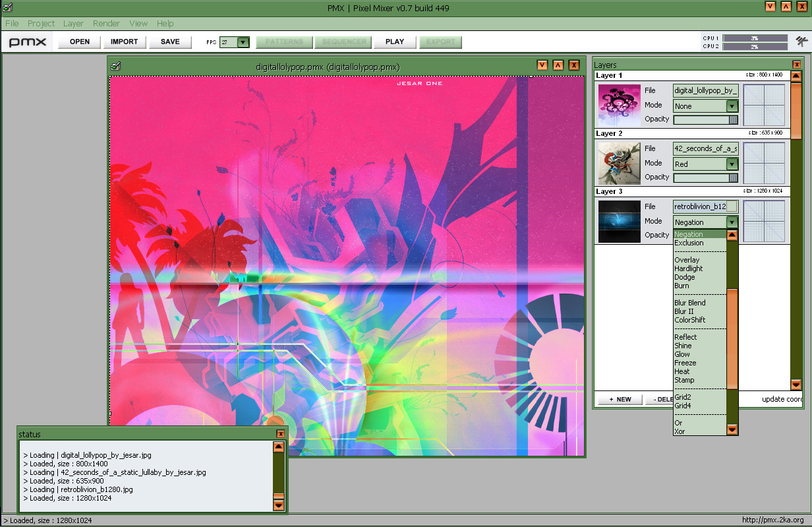Click the status panel scroll down arrow
This screenshot has height=527, width=812.
click(279, 505)
